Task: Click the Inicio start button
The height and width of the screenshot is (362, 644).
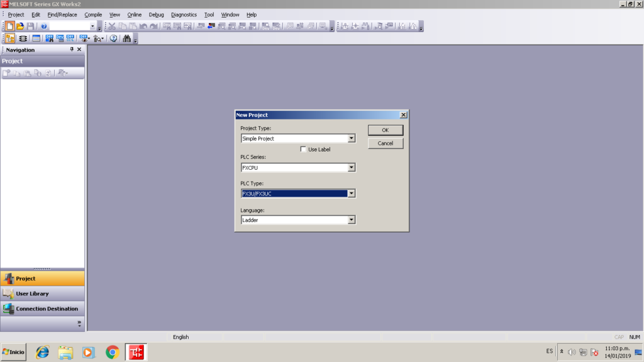Action: tap(14, 352)
